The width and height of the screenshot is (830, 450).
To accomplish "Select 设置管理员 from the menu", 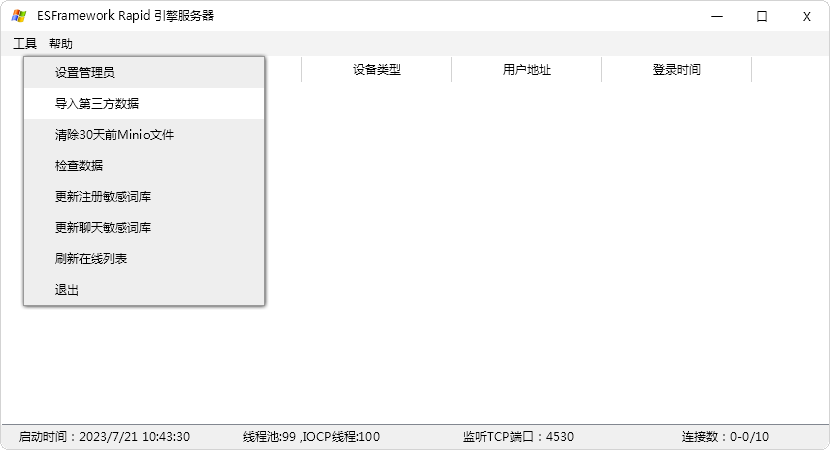I will 85,73.
